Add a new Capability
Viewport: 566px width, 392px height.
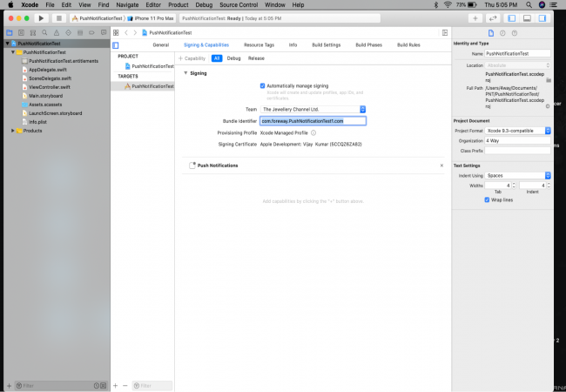[x=192, y=58]
